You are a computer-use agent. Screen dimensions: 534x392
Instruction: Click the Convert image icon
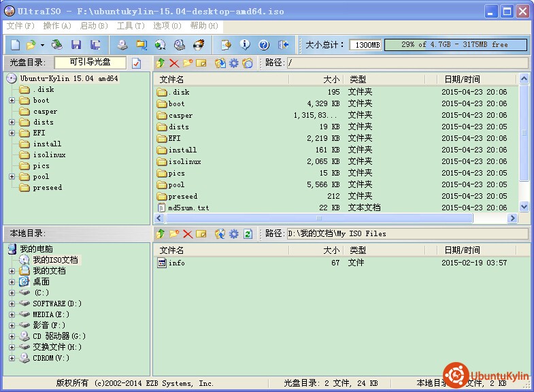pyautogui.click(x=141, y=45)
